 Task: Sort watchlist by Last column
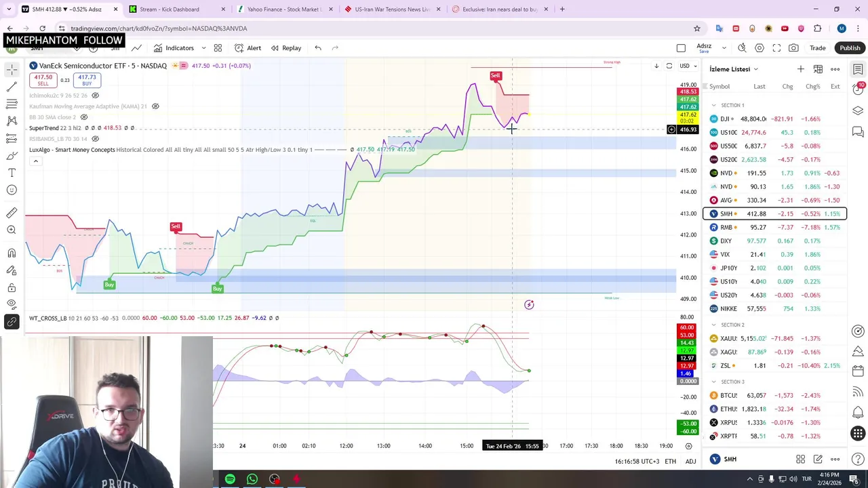759,87
